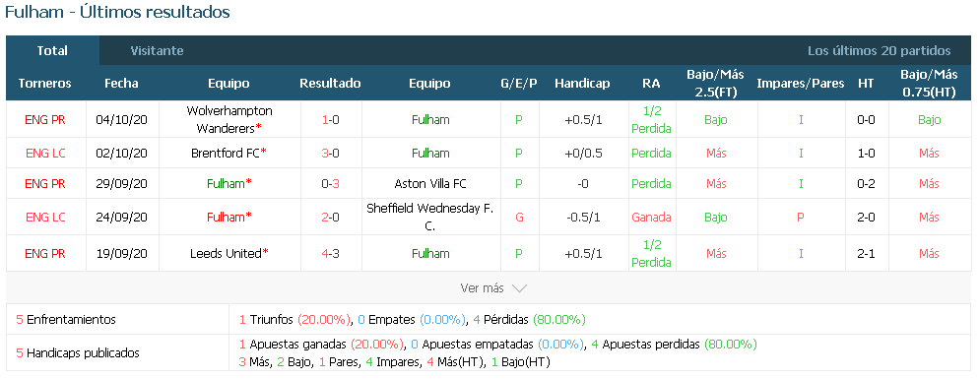Image resolution: width=980 pixels, height=379 pixels.
Task: Open Sheffield Wednesday F.C. team link
Action: 430,218
